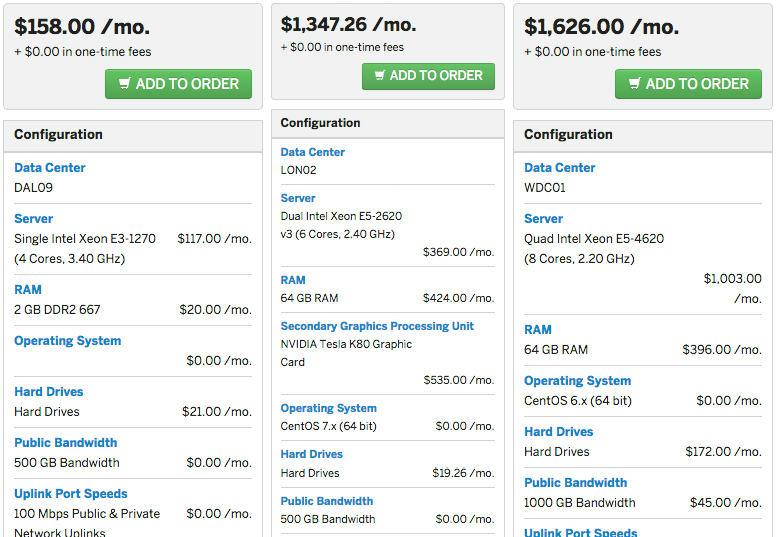The image size is (777, 537).
Task: Add the $1,626.00 per month server to order
Action: click(x=688, y=84)
